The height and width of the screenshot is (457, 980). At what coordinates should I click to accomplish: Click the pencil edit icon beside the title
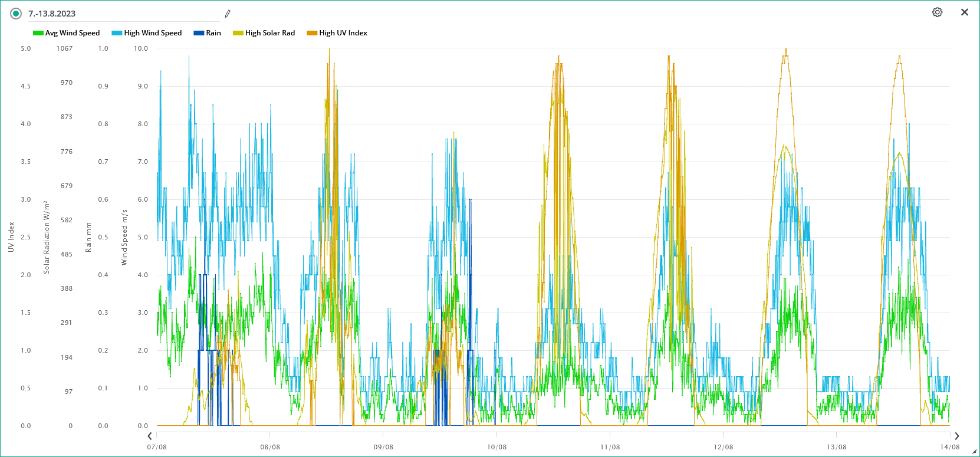pyautogui.click(x=228, y=14)
